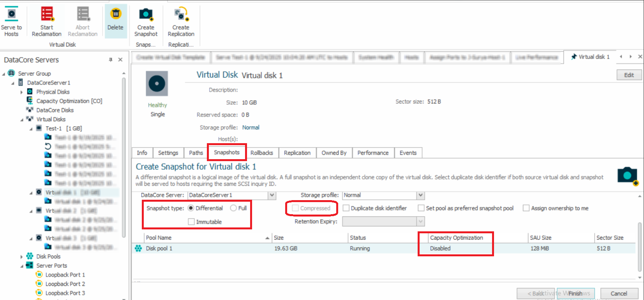This screenshot has width=644, height=300.
Task: Click the Edit button
Action: coord(629,75)
